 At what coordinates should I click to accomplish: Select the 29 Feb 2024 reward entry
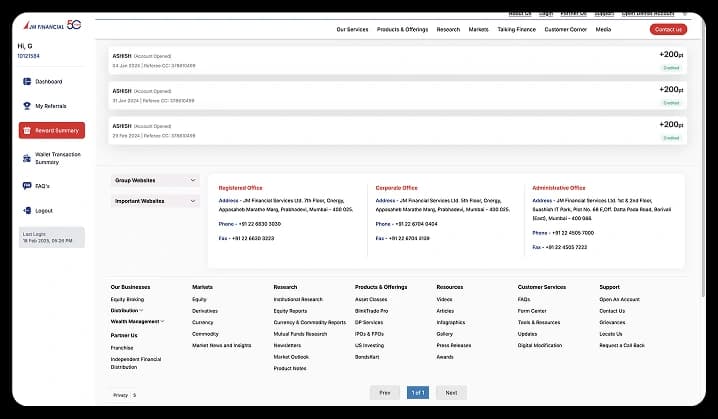coord(397,131)
